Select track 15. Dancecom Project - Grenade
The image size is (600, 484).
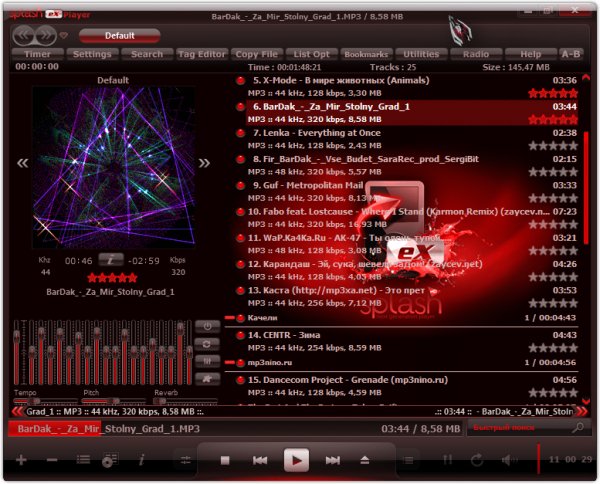click(411, 386)
